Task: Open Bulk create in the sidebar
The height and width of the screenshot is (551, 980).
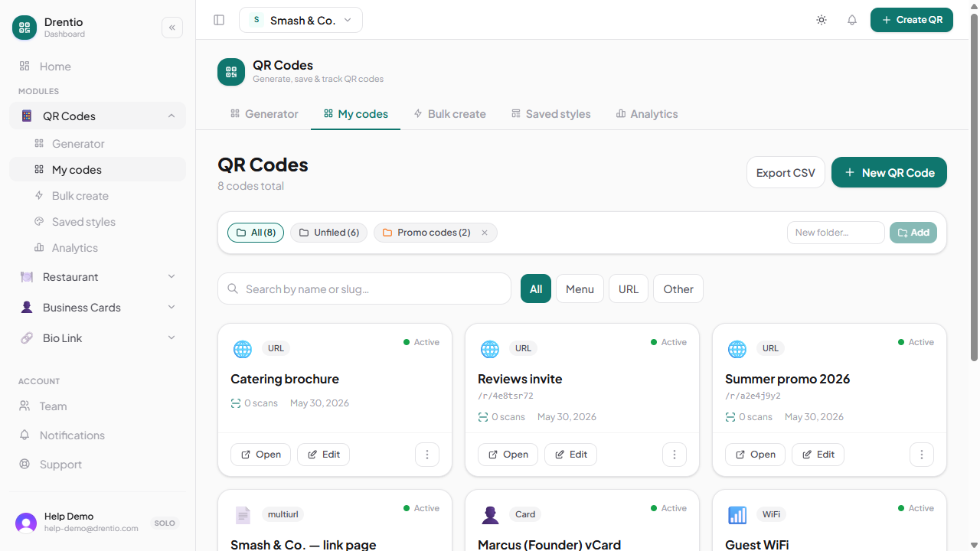Action: 97,196
